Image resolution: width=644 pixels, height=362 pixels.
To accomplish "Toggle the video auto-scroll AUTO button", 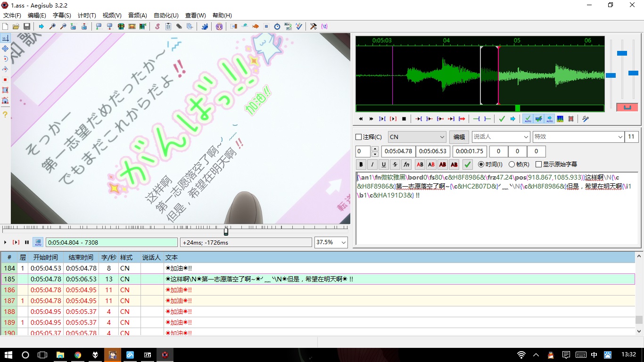I will click(38, 242).
